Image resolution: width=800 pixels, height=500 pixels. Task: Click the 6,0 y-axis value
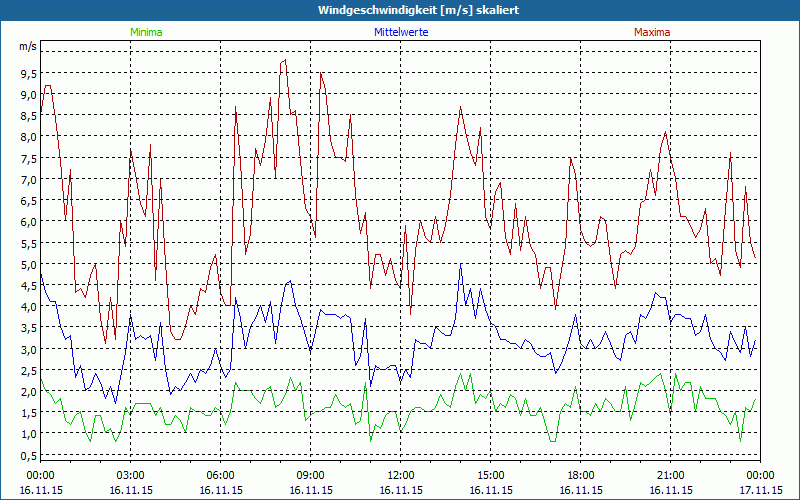[28, 221]
